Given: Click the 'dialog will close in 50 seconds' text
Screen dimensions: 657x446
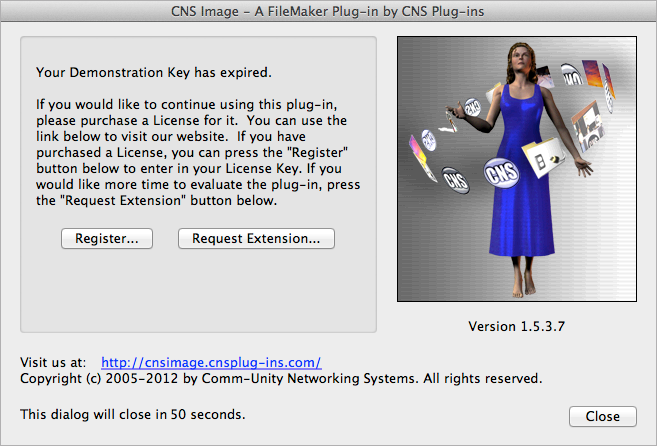Looking at the screenshot, I should 132,415.
